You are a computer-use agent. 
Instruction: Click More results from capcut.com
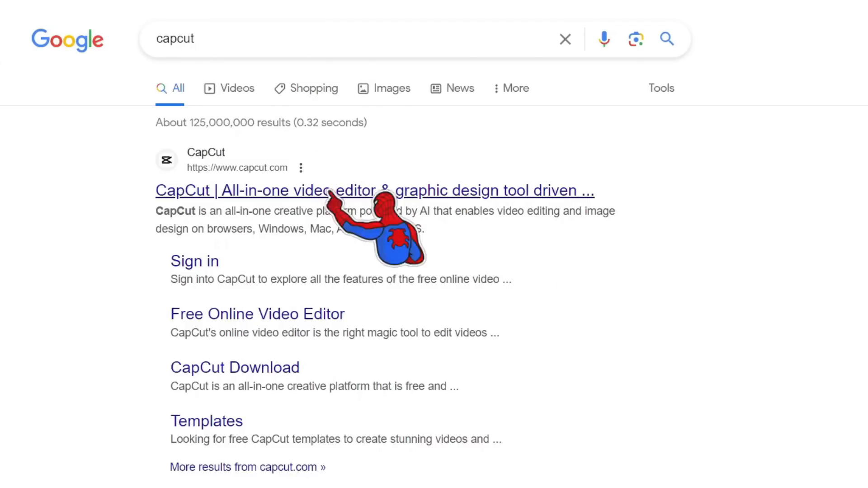point(248,467)
